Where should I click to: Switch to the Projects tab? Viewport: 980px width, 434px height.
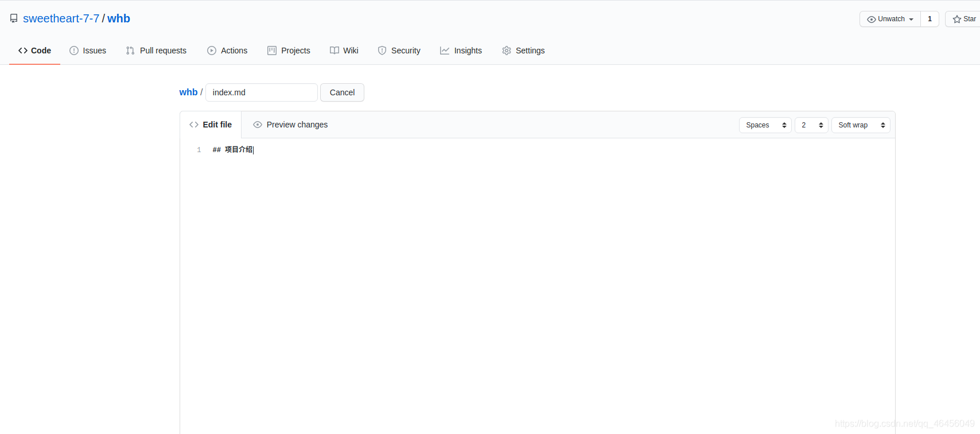coord(289,51)
